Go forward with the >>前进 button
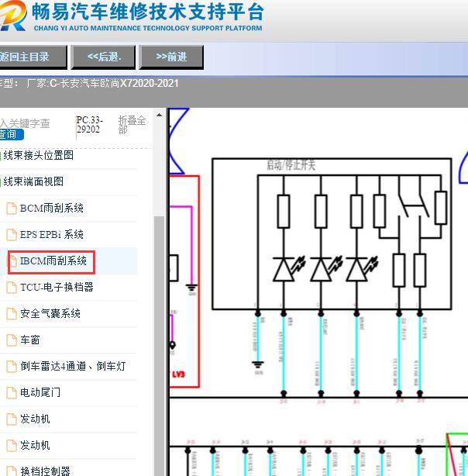This screenshot has height=476, width=468. 171,57
